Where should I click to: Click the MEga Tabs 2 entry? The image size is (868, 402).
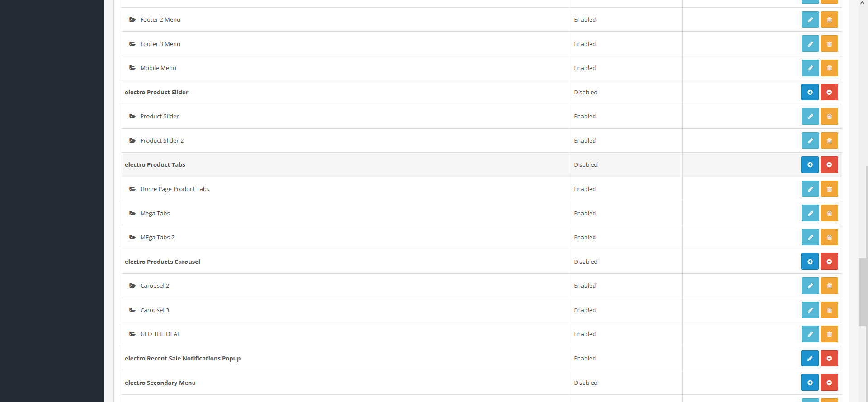pos(157,237)
